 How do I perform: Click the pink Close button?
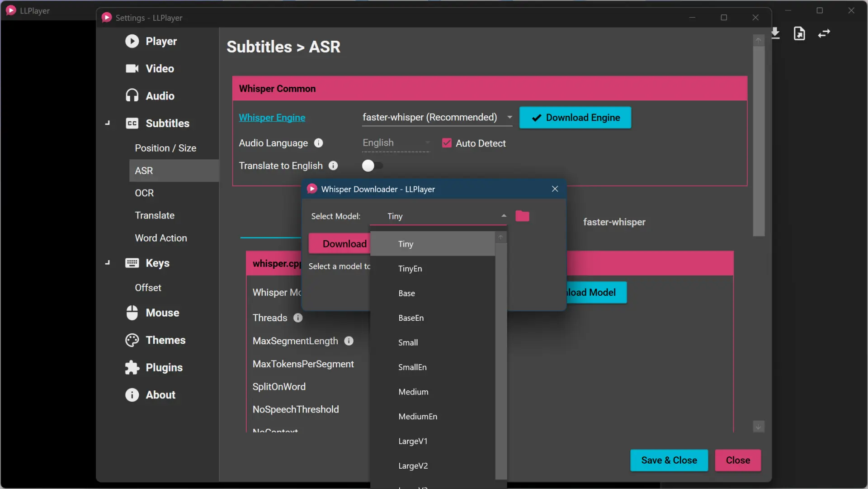point(738,461)
